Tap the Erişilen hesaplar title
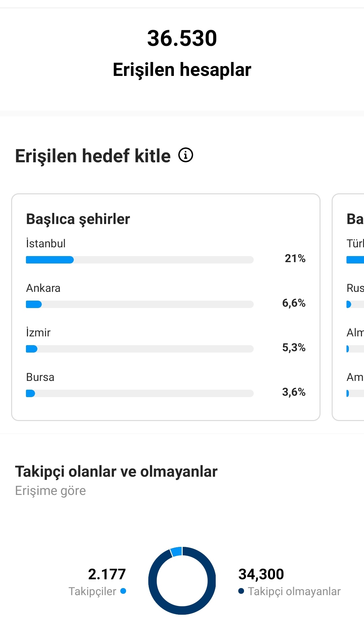Image resolution: width=364 pixels, height=639 pixels. point(182,70)
